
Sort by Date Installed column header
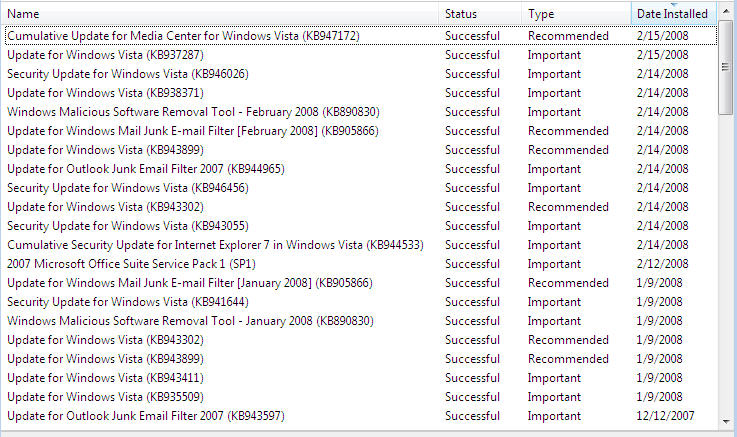coord(672,14)
